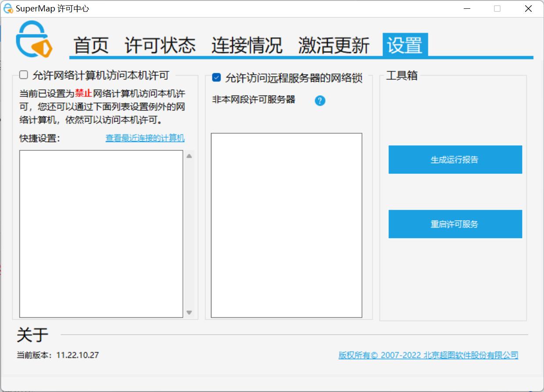Uncheck 允许访问远程服务器的网络锁 checkbox
The image size is (544, 392).
pyautogui.click(x=216, y=78)
